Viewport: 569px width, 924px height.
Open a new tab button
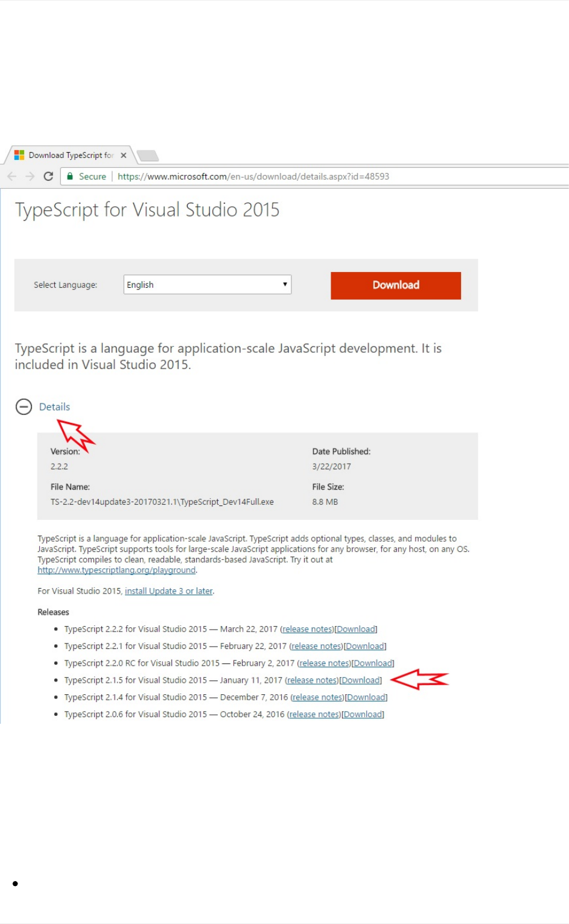click(x=148, y=156)
